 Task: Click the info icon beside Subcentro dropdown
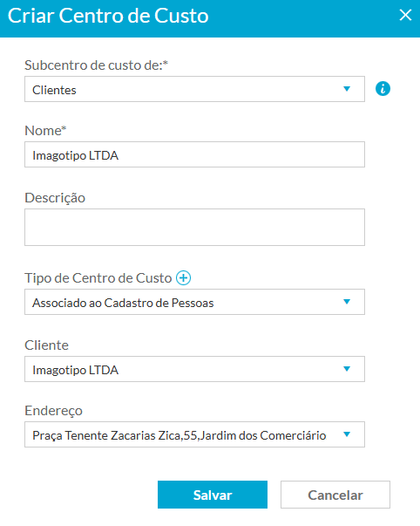point(383,89)
